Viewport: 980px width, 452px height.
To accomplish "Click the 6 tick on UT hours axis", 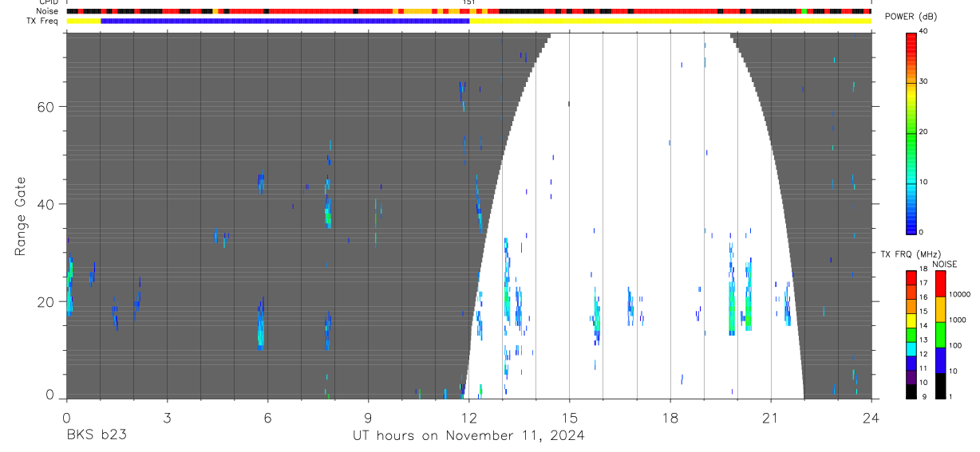I will pos(267,417).
